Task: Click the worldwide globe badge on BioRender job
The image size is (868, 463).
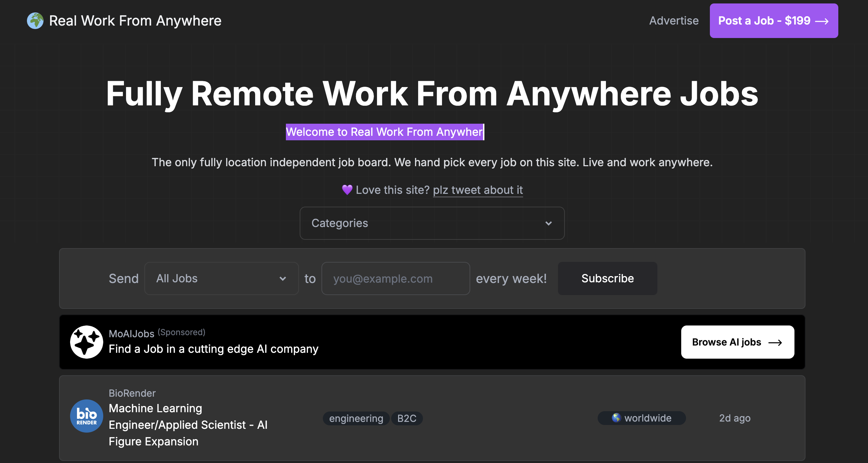Action: pos(641,418)
